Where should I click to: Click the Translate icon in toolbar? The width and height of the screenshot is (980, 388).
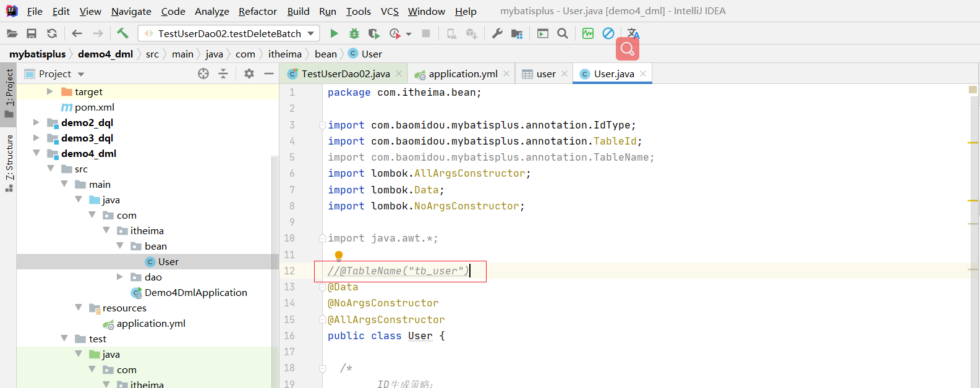(x=633, y=33)
